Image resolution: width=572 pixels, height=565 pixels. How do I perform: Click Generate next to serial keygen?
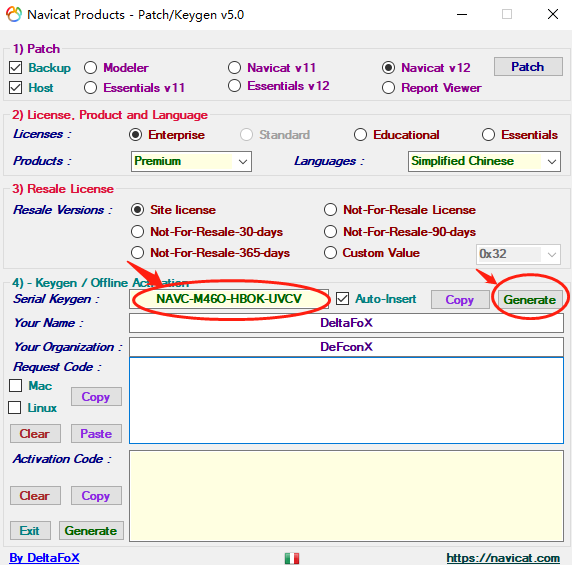point(530,300)
